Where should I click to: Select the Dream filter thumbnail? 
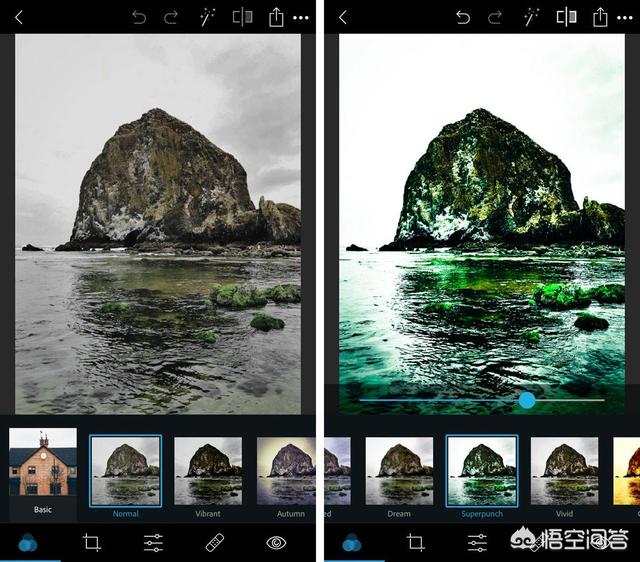pos(399,471)
